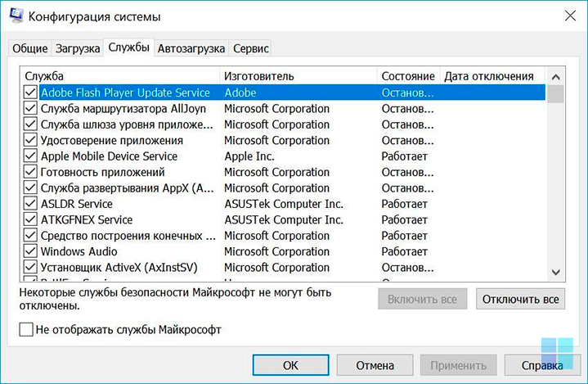This screenshot has height=384, width=588.
Task: Click the scroll up arrow of the services list
Action: point(556,77)
